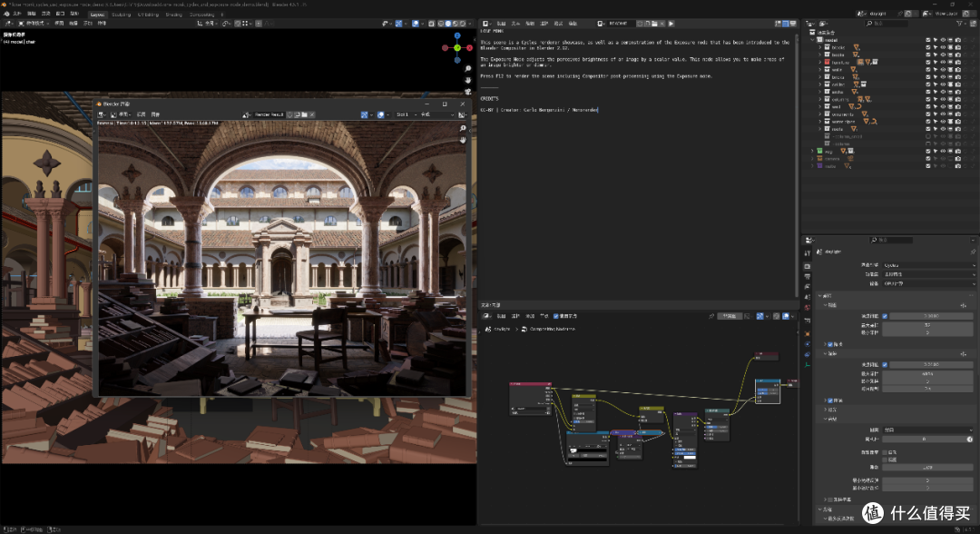This screenshot has height=534, width=980.
Task: Open the Blender logo menu
Action: 6,14
